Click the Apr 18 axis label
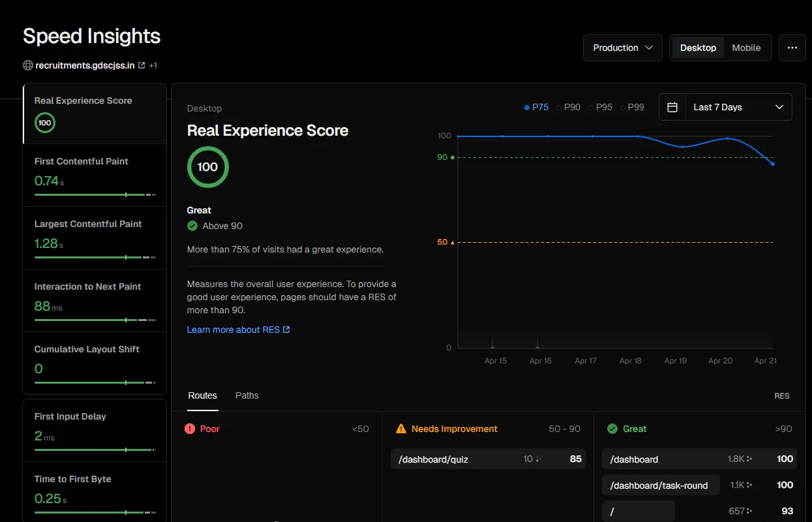Viewport: 812px width, 522px height. coord(631,360)
